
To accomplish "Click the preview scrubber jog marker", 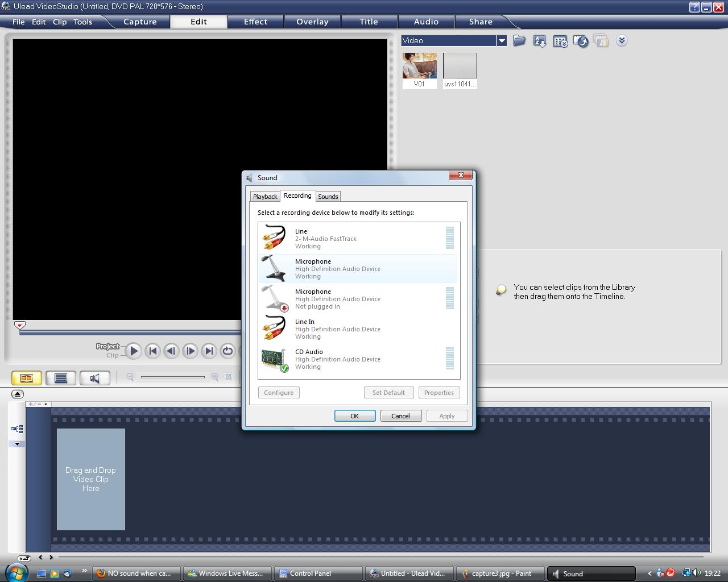I will pos(20,325).
